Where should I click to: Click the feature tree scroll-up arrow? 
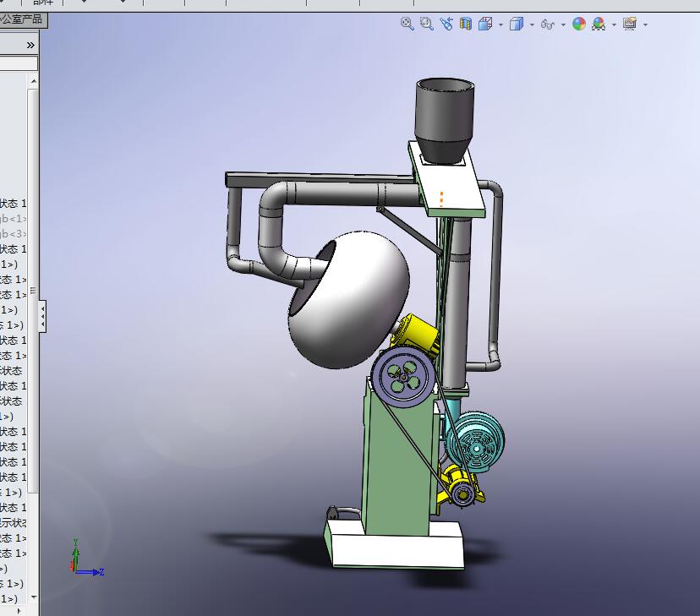(x=34, y=82)
